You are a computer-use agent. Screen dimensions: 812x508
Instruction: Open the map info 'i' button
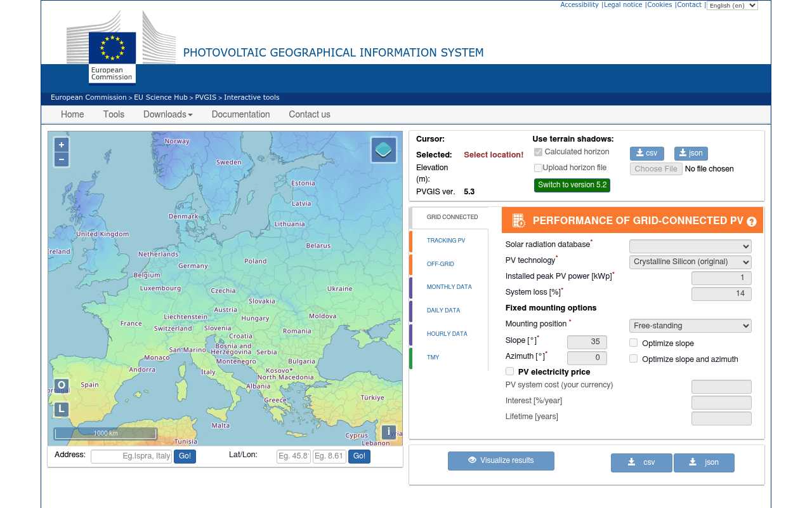[x=389, y=432]
